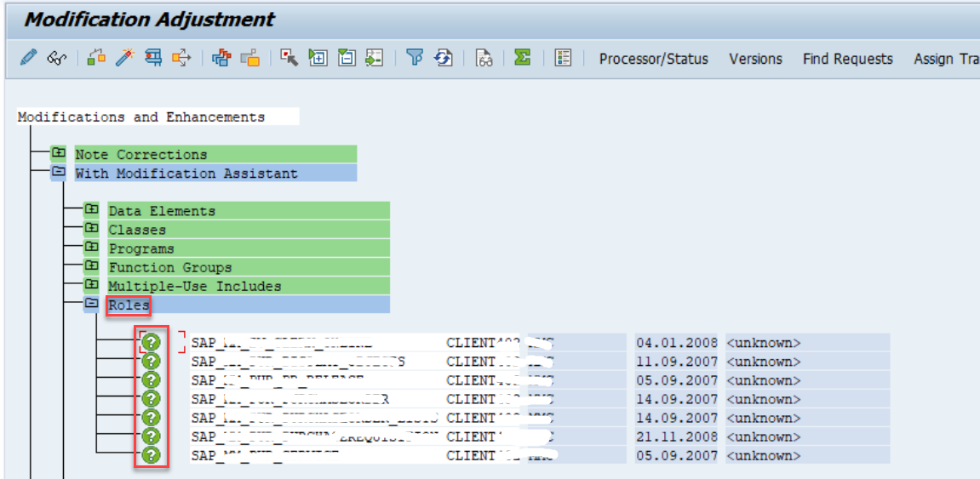Click SAP role name in 04.01.2008 row
980x479 pixels.
click(x=282, y=342)
